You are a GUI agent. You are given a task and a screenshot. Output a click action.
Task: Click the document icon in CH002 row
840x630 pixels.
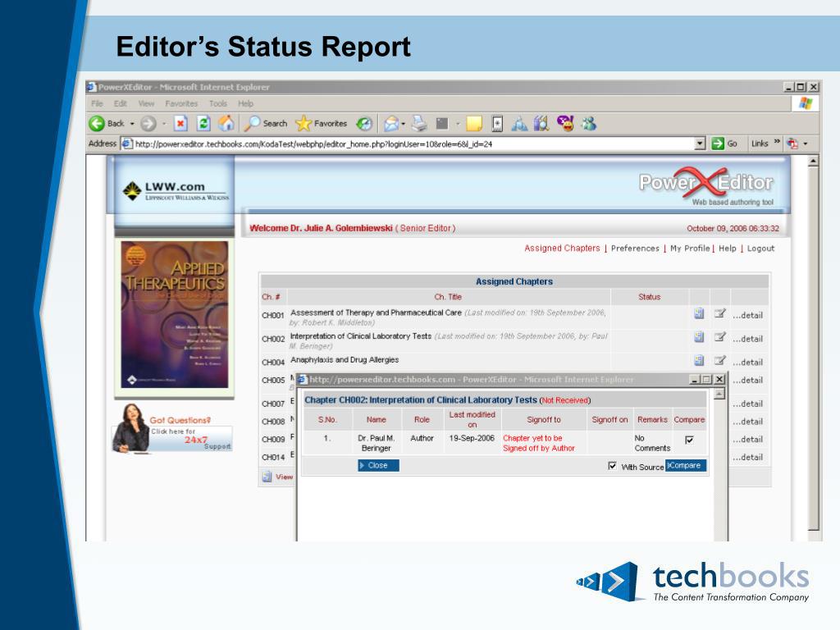tap(699, 337)
